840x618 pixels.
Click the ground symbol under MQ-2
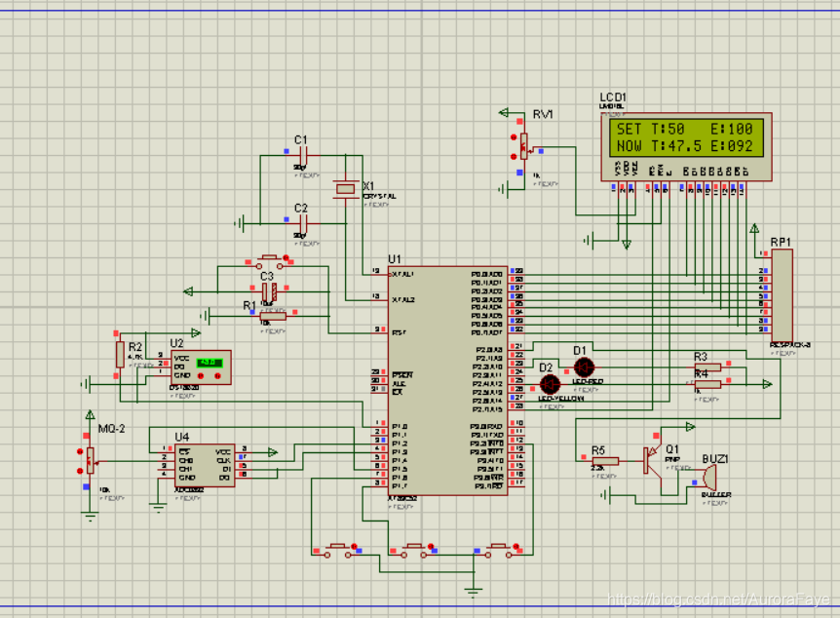pyautogui.click(x=90, y=517)
